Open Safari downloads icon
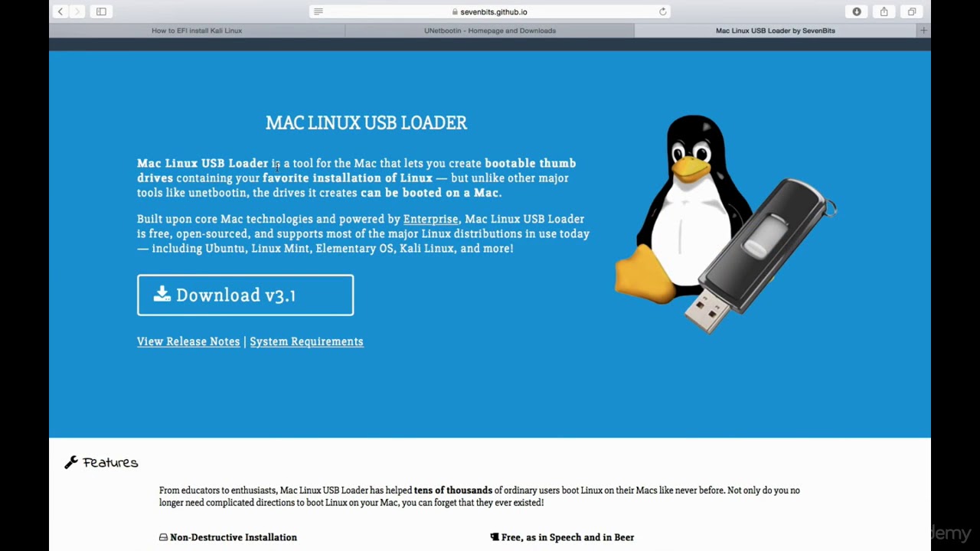Image resolution: width=980 pixels, height=551 pixels. point(857,11)
